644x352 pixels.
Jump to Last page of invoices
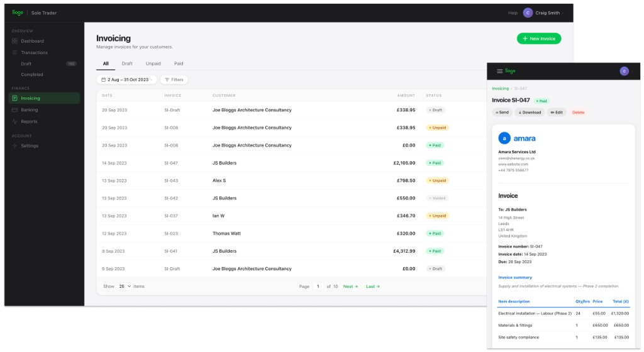(x=372, y=287)
